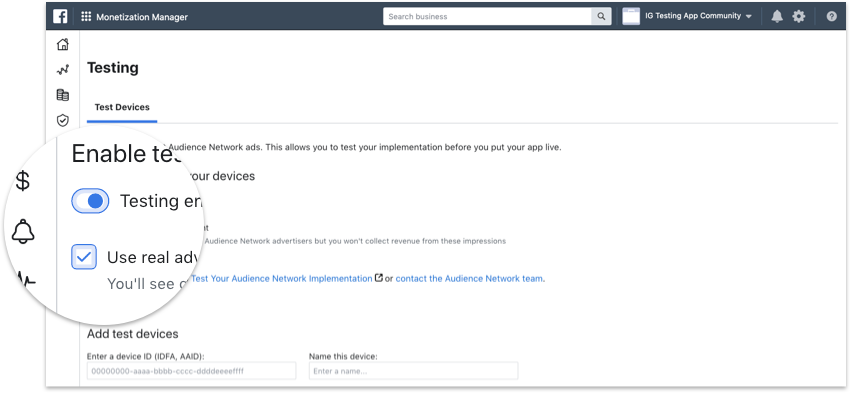Toggle the Testing enabled switch
850x393 pixels.
[90, 201]
